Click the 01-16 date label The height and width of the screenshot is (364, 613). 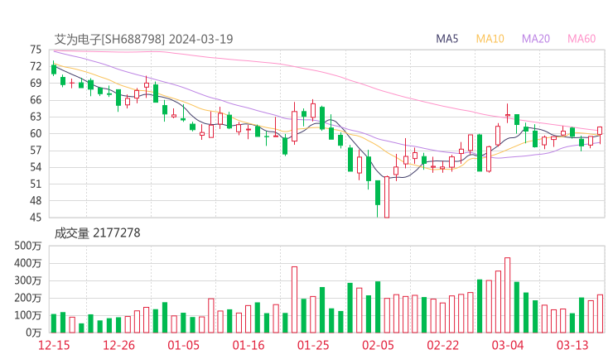click(x=249, y=346)
